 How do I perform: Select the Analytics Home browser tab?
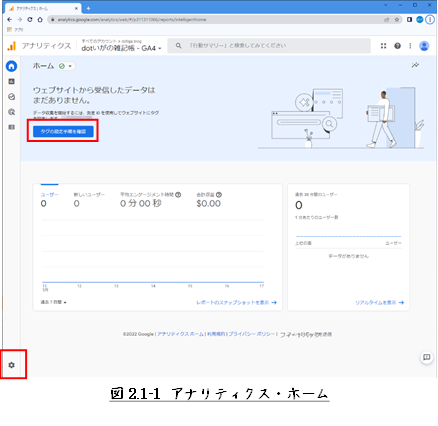click(x=42, y=8)
